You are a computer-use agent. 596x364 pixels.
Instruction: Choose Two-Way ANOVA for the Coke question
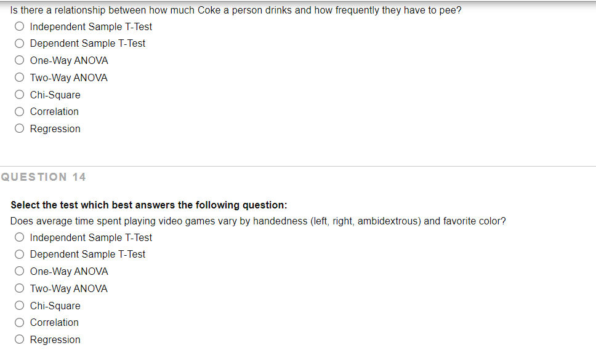(19, 77)
